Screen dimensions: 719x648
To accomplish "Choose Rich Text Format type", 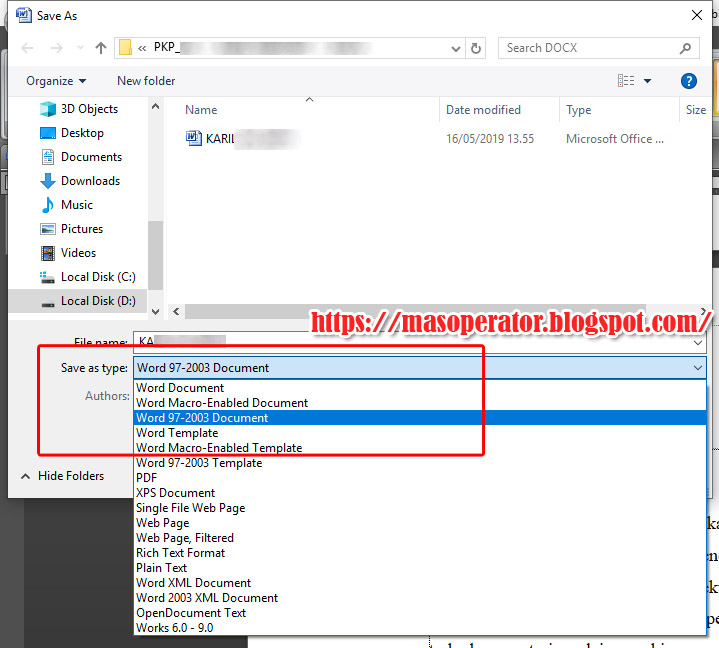I will (420, 553).
